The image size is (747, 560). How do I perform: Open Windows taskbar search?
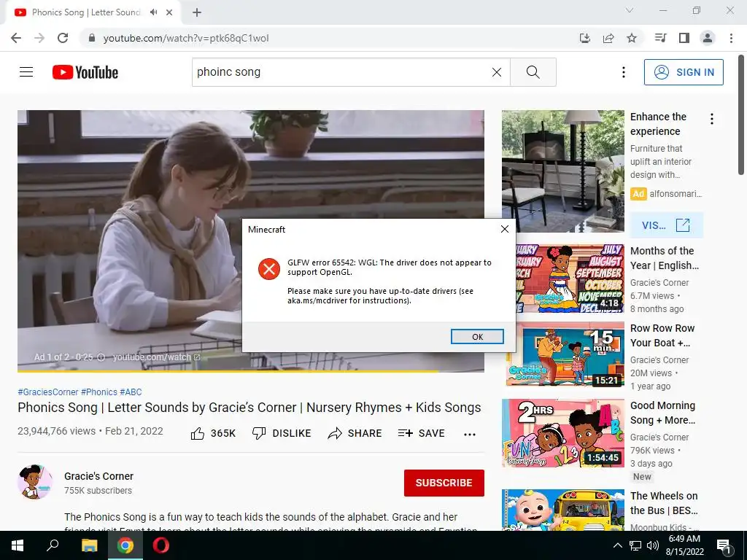pos(53,545)
